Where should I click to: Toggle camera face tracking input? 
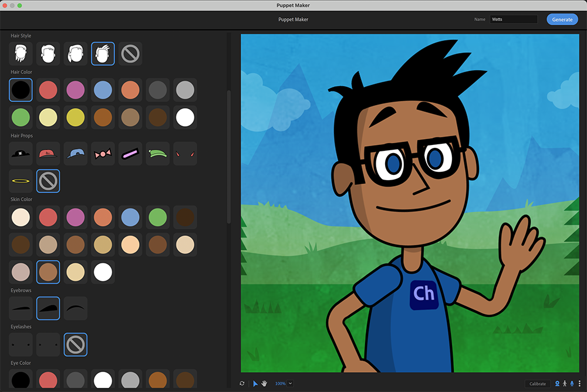[557, 383]
